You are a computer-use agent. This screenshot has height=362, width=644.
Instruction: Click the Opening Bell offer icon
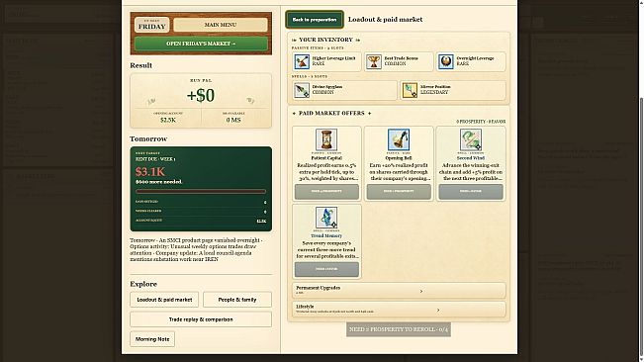pos(399,139)
